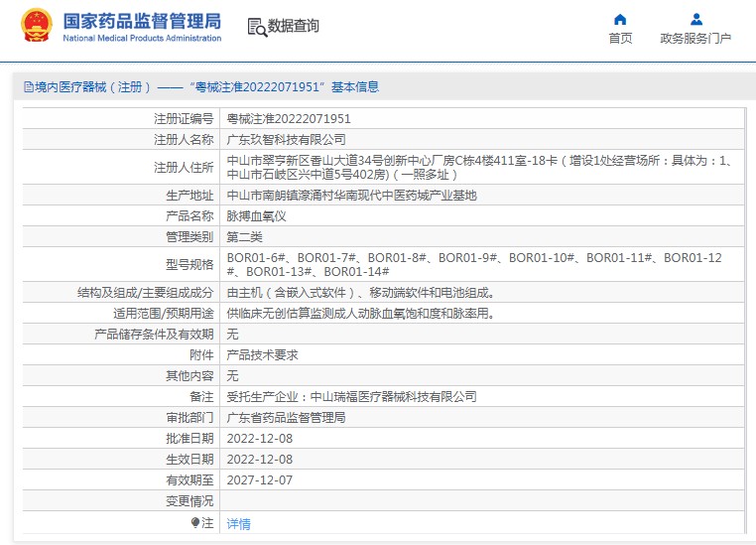756x545 pixels.
Task: Select 2022-12-08 in 批准日期 row
Action: [259, 439]
